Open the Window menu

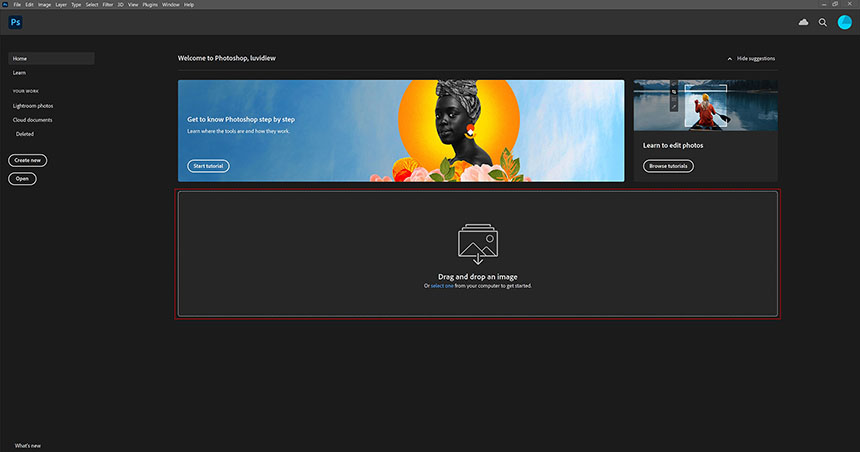[171, 4]
